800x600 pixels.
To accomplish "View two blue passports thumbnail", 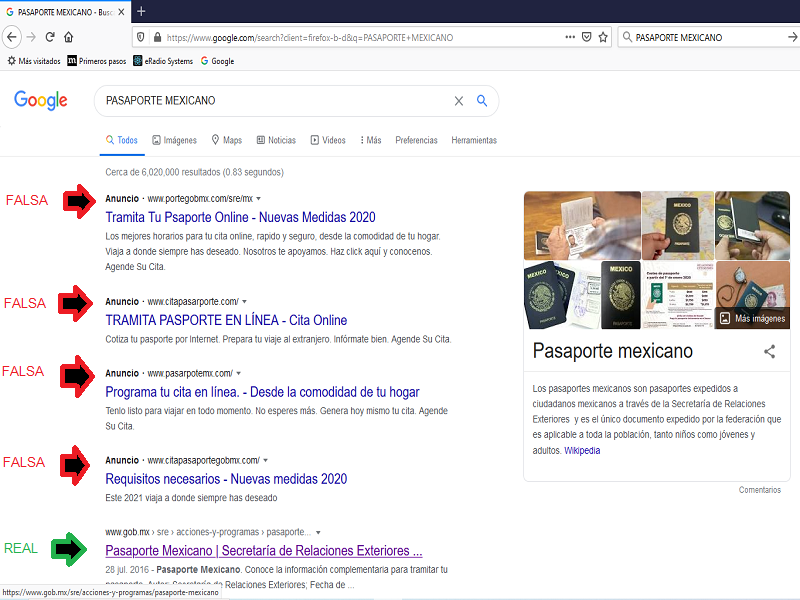I will [x=562, y=295].
